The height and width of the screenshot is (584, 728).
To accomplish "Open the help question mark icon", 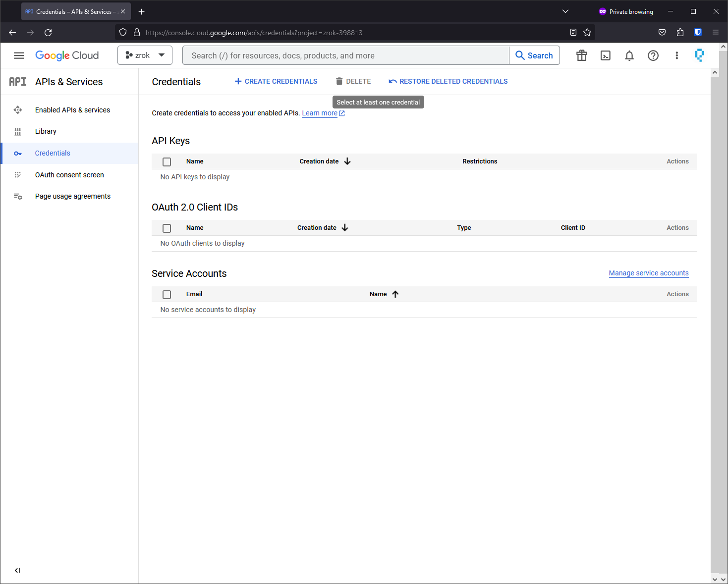I will [x=653, y=55].
